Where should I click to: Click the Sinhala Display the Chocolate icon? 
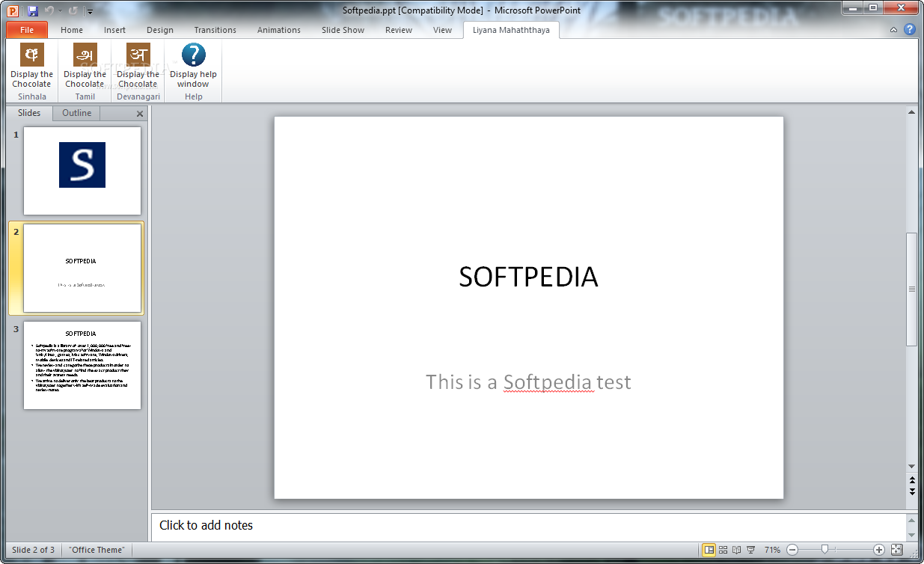[32, 55]
